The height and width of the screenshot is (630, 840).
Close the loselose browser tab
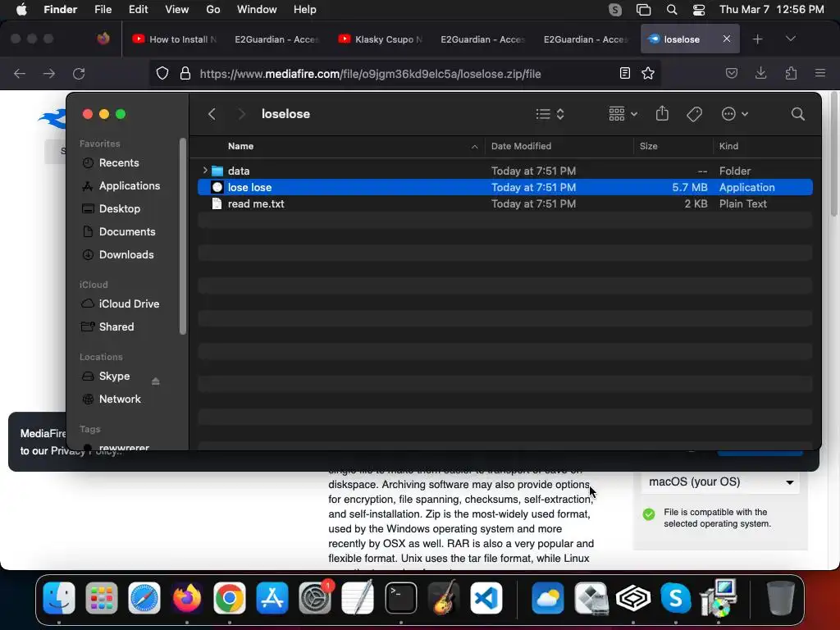pos(727,39)
